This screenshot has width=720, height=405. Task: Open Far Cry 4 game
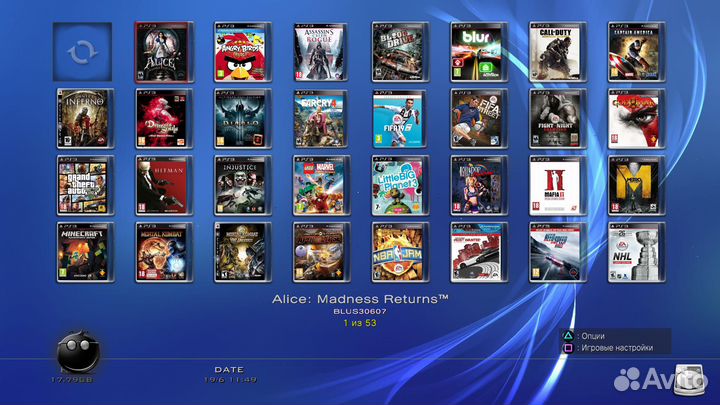[322, 119]
